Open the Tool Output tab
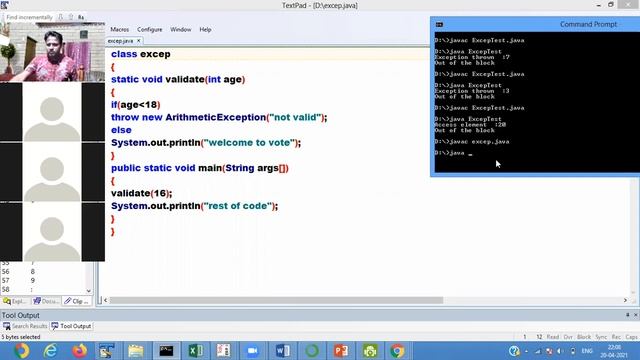Screen dimensions: 640x360 tap(71, 326)
